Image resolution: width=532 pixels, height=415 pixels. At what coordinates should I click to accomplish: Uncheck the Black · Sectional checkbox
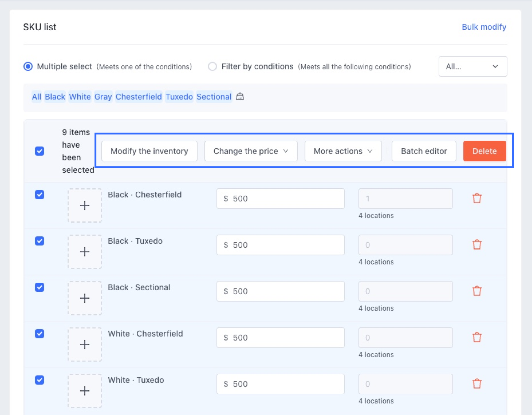[39, 287]
